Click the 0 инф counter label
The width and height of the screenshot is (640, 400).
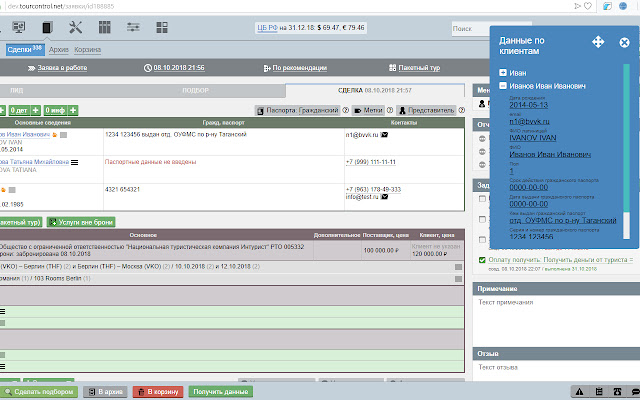[x=56, y=110]
